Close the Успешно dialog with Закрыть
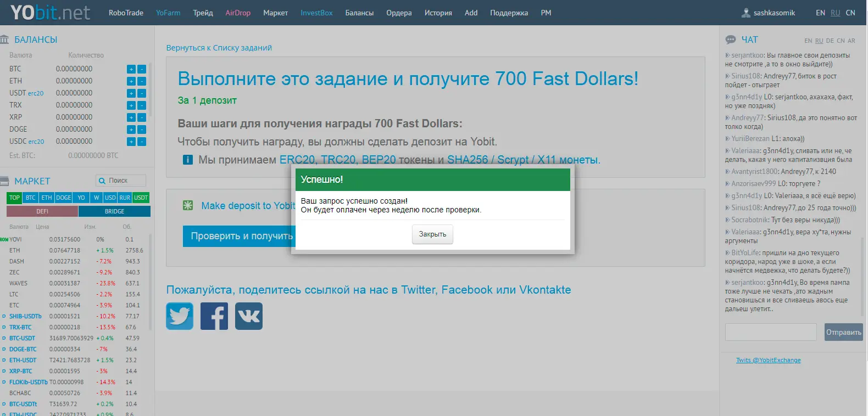Screen dimensions: 868x416 pyautogui.click(x=432, y=234)
